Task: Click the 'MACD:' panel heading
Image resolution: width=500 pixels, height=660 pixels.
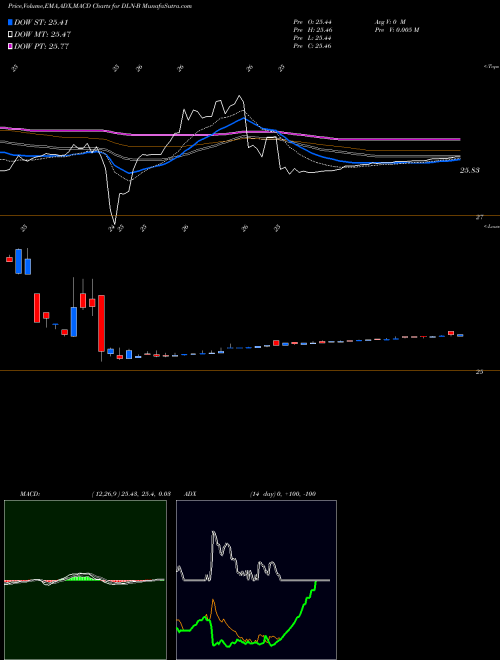Action: [30, 494]
